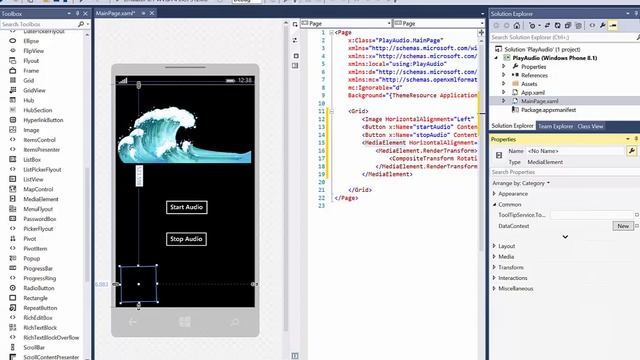Expand the App.xaml node
The width and height of the screenshot is (640, 360).
tap(504, 92)
